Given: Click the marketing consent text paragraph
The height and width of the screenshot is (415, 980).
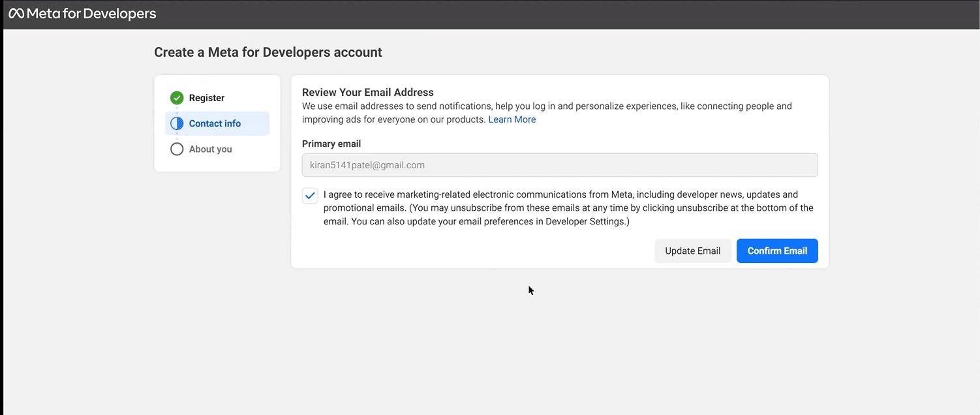Looking at the screenshot, I should point(568,208).
